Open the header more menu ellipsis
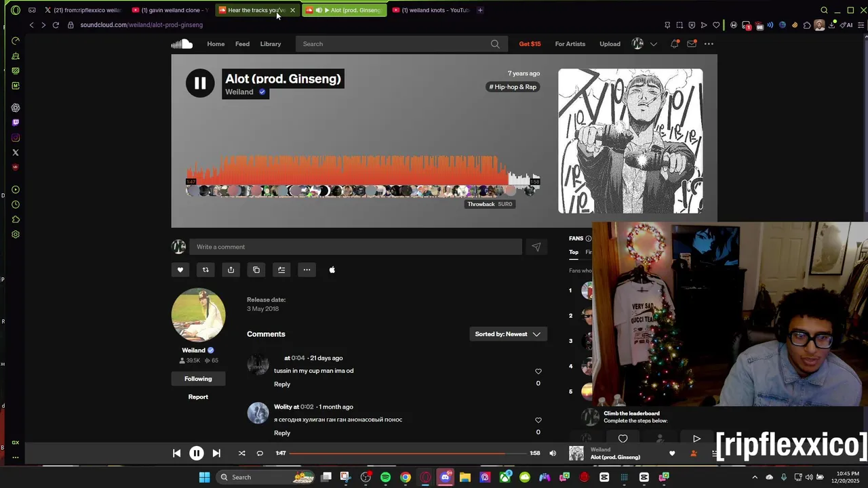The height and width of the screenshot is (488, 868). [x=709, y=44]
